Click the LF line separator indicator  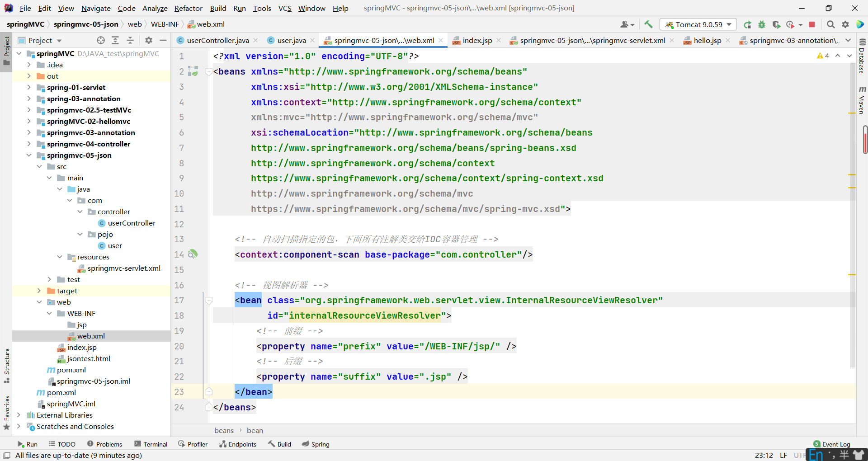[783, 455]
